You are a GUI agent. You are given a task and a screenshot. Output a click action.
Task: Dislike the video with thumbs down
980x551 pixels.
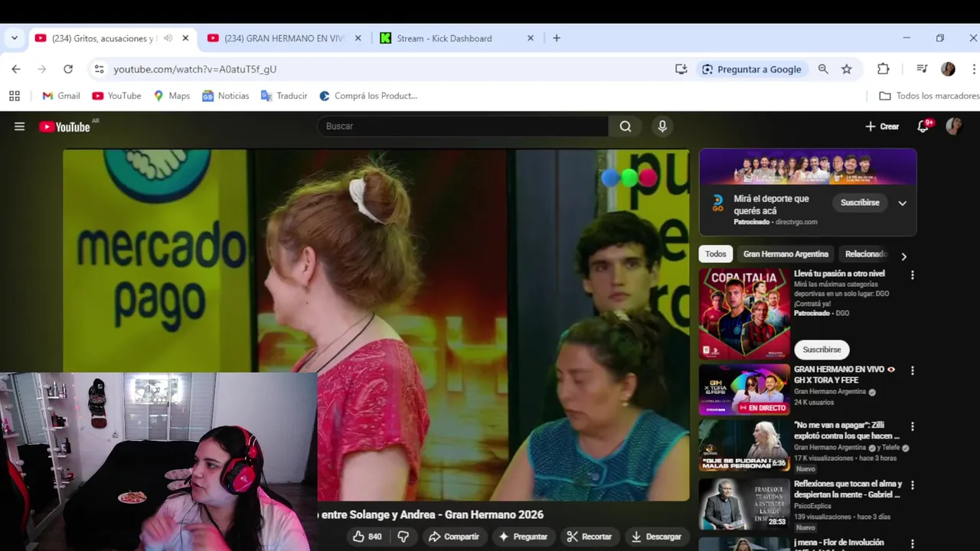tap(403, 536)
